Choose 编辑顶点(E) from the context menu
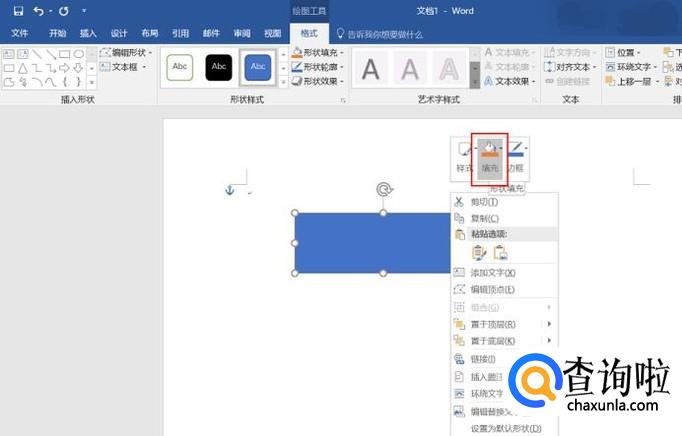682x436 pixels. pos(505,289)
